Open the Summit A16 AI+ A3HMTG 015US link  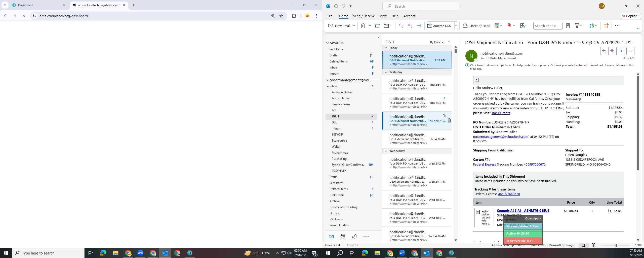click(x=523, y=211)
